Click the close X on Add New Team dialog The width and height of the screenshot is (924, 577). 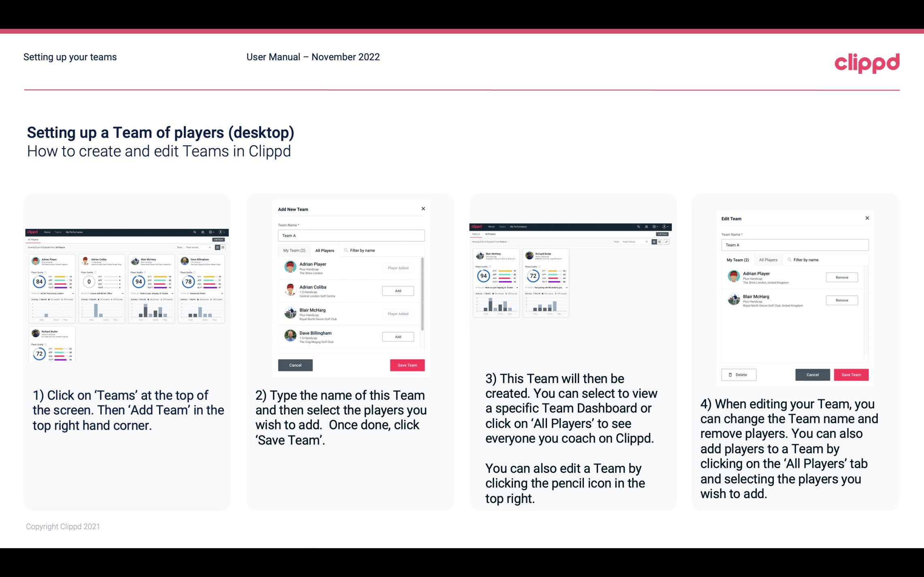point(423,208)
